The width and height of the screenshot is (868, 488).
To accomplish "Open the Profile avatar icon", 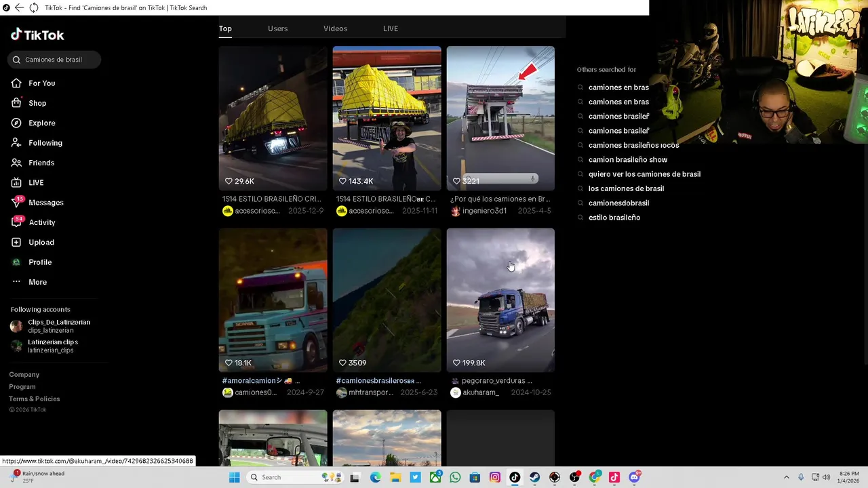I will pyautogui.click(x=16, y=262).
